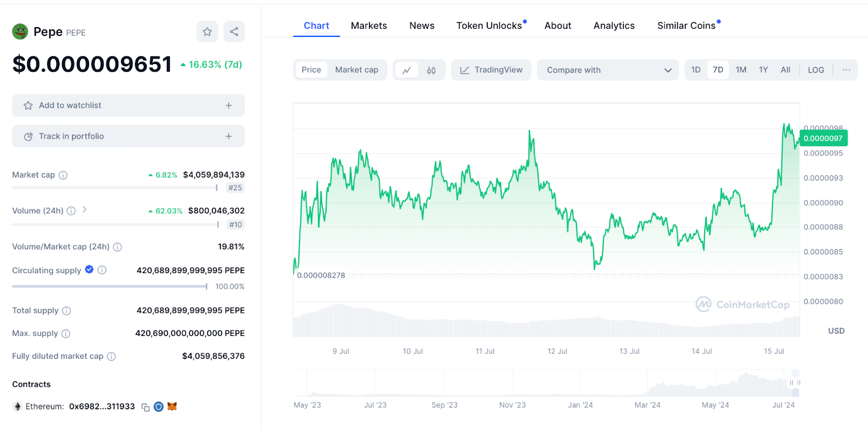
Task: Click the 0.000008278 starting price label
Action: click(321, 275)
